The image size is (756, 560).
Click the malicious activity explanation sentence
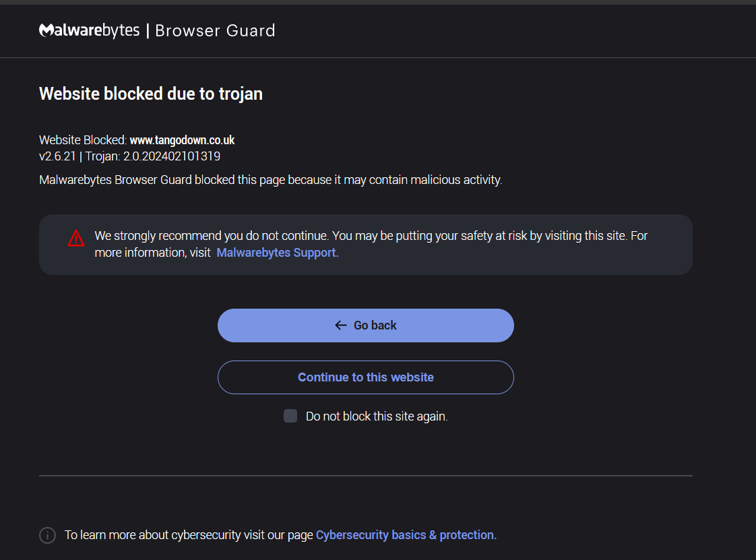tap(270, 180)
